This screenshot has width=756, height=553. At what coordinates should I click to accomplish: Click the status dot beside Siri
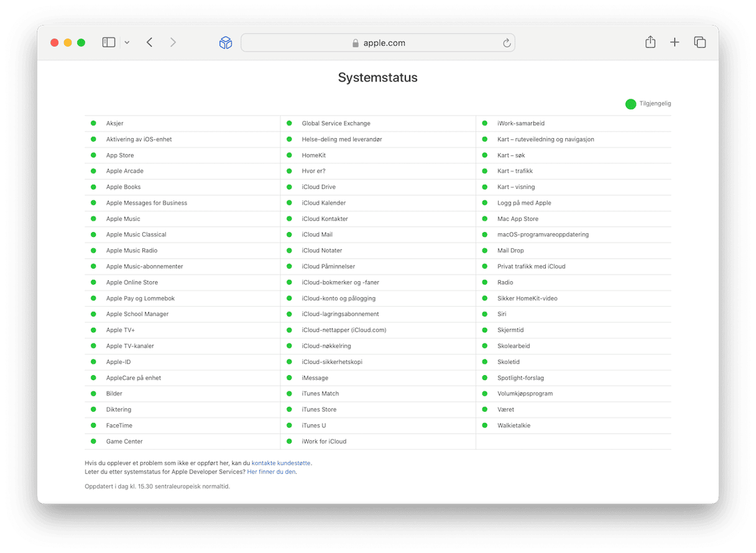(x=485, y=314)
